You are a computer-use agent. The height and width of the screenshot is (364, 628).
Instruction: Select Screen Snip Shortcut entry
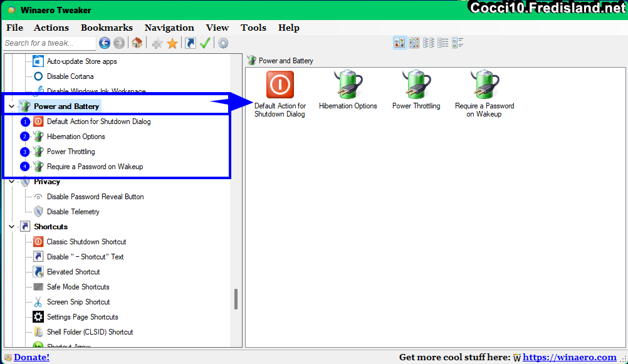coord(78,301)
